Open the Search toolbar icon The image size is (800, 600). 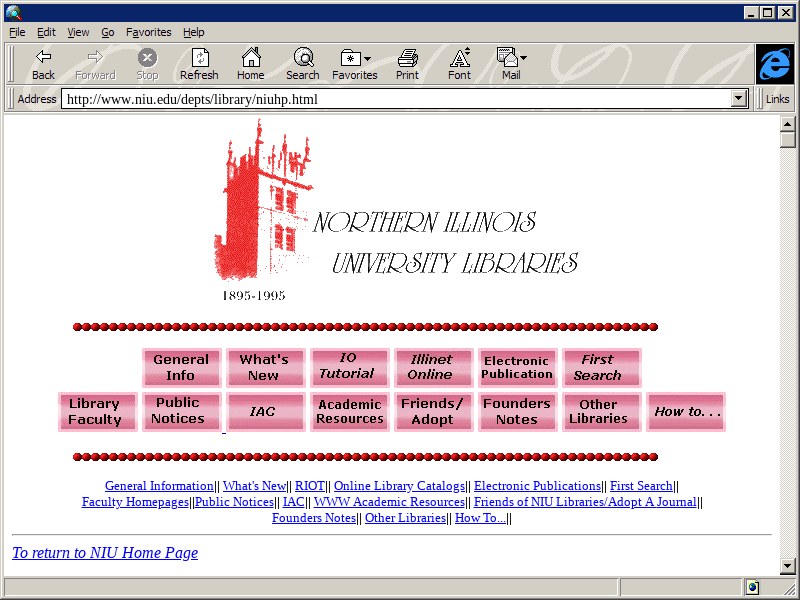(302, 64)
